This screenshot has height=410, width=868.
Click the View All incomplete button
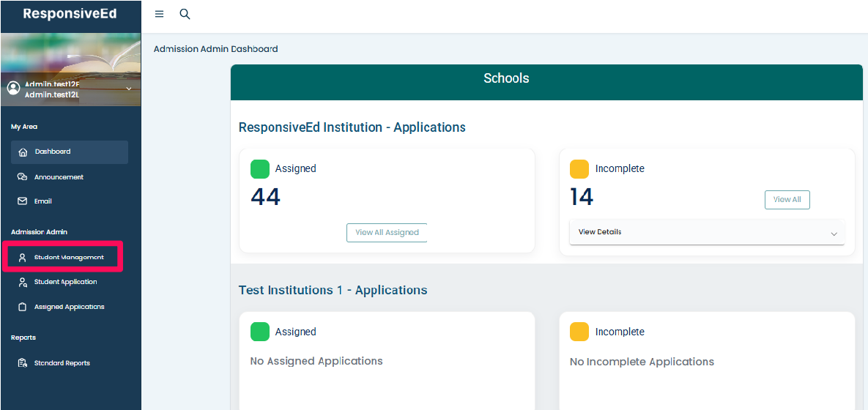click(787, 200)
